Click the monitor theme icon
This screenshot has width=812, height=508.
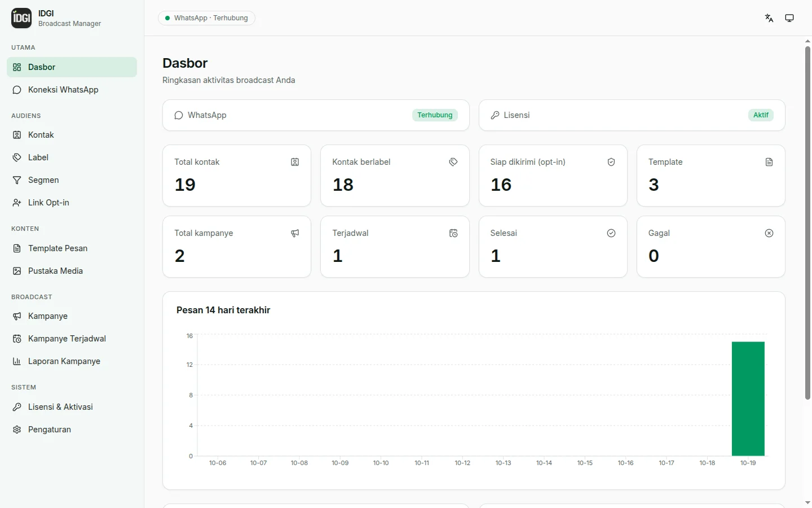pyautogui.click(x=789, y=18)
